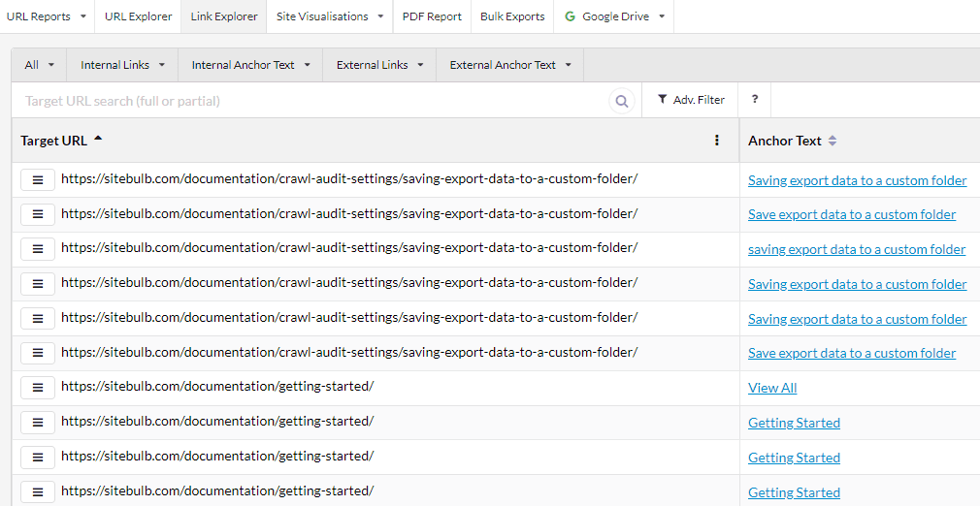Open the question mark help button
Viewport: 980px width, 506px height.
click(x=754, y=99)
